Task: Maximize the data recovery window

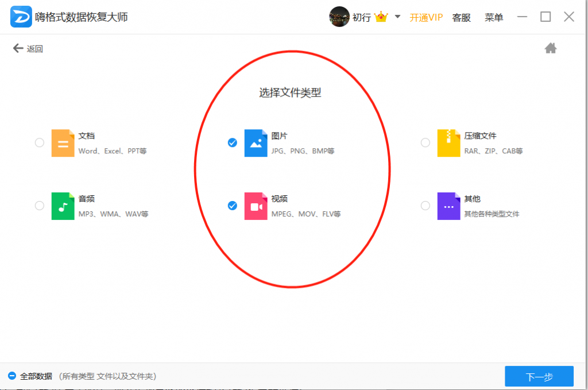Action: [546, 17]
